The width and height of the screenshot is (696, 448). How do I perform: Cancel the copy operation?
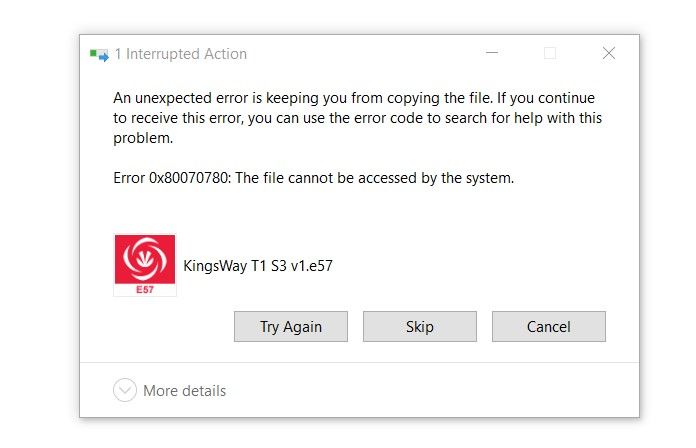(548, 327)
